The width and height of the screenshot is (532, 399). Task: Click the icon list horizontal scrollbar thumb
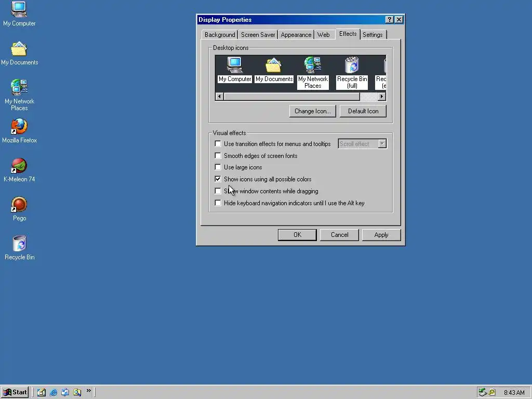292,96
